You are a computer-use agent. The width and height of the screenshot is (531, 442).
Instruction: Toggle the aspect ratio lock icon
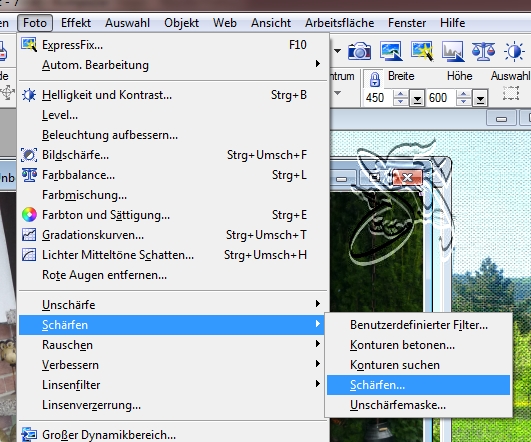click(x=375, y=80)
